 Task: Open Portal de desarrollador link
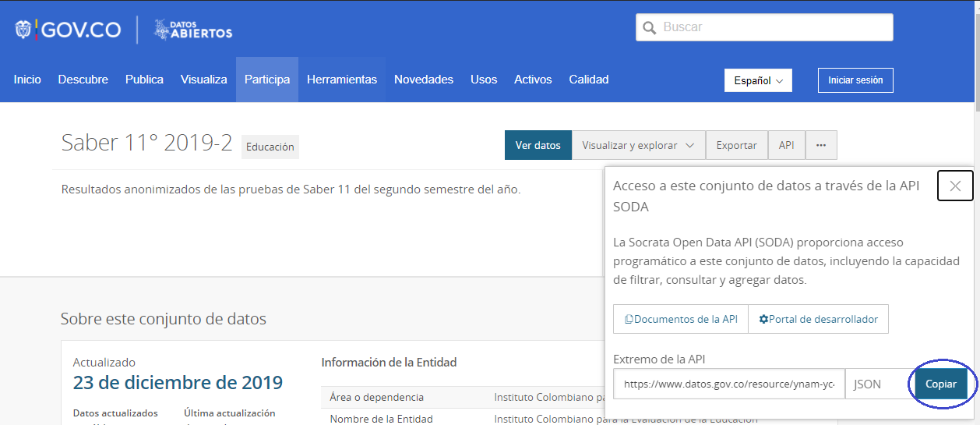(x=818, y=319)
